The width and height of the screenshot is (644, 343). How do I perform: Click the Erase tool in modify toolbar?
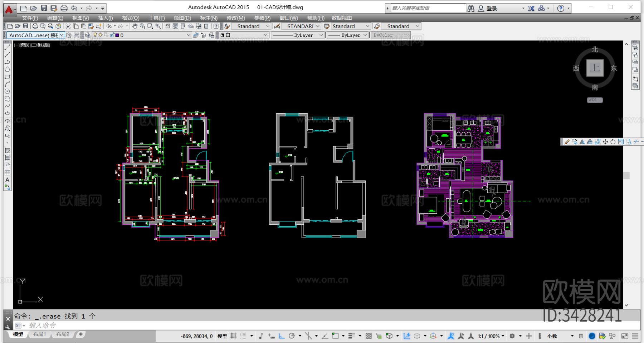point(567,142)
